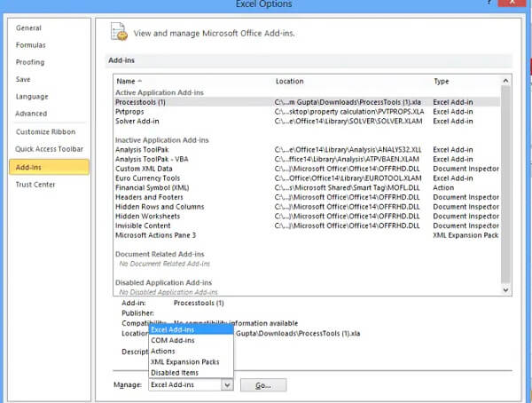Click the Action type cell
Screen dimensions: 532x403
(x=443, y=187)
